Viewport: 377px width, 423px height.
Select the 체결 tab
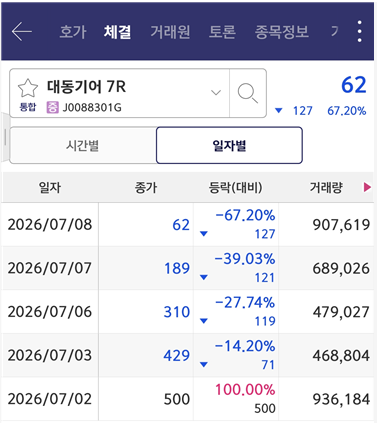point(117,32)
